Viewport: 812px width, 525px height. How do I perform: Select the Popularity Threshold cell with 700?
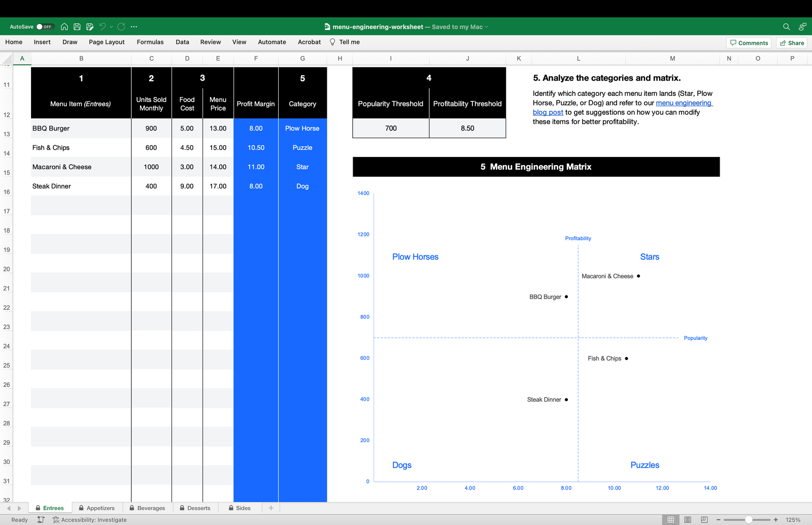click(391, 128)
